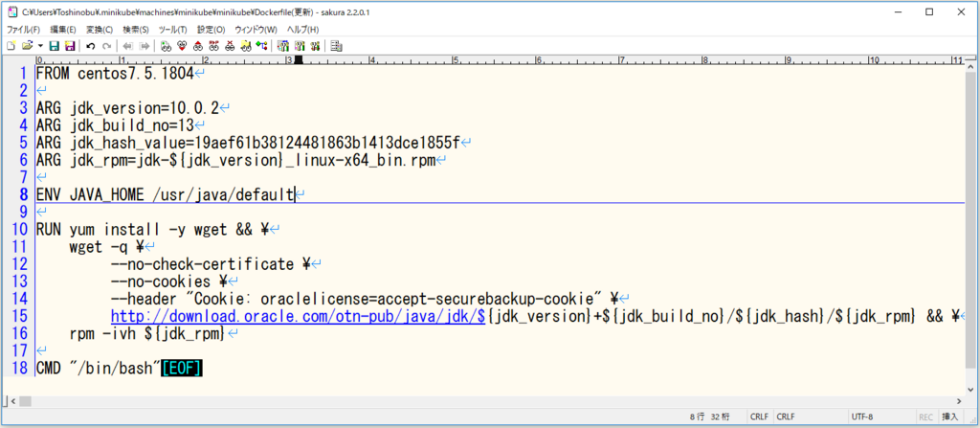Click the UTF-8 encoding indicator
The height and width of the screenshot is (428, 980).
click(862, 417)
